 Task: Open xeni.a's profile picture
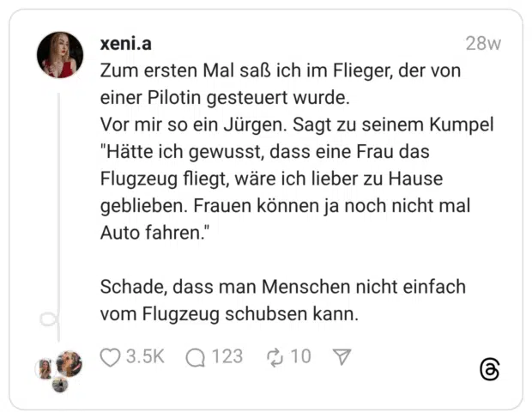coord(59,56)
